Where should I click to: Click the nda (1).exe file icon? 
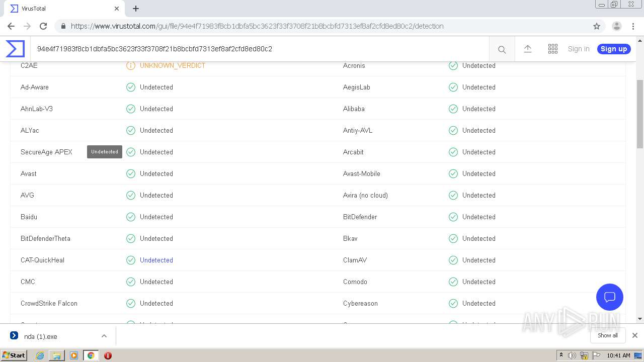pyautogui.click(x=14, y=336)
